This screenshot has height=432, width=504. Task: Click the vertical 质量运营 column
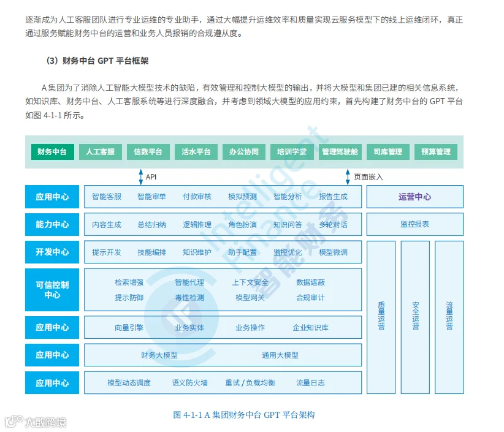[381, 317]
